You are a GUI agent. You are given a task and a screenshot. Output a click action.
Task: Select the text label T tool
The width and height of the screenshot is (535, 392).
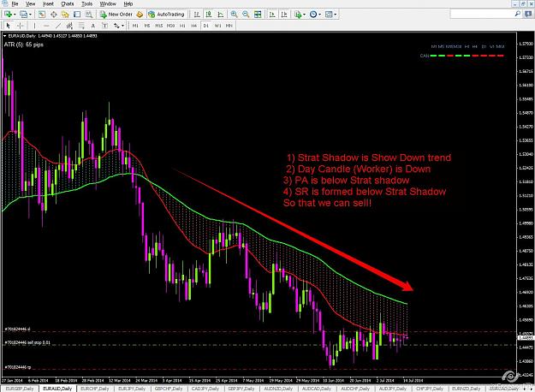pyautogui.click(x=104, y=26)
